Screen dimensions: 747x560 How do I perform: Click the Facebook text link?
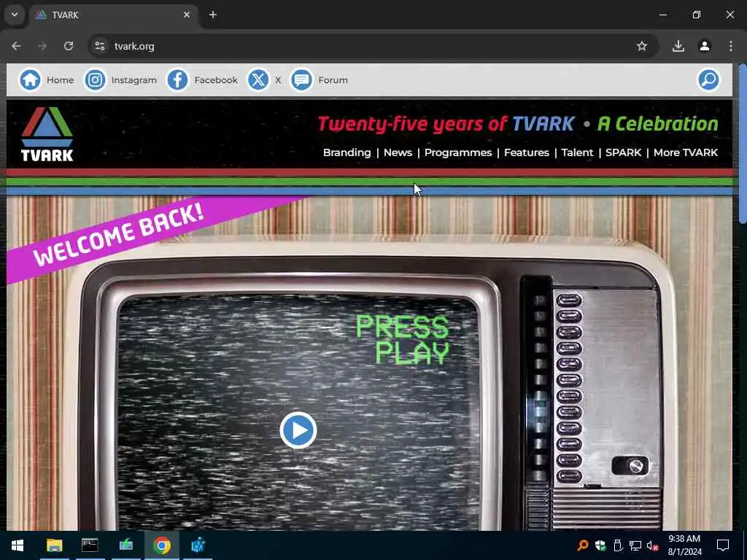[x=216, y=80]
